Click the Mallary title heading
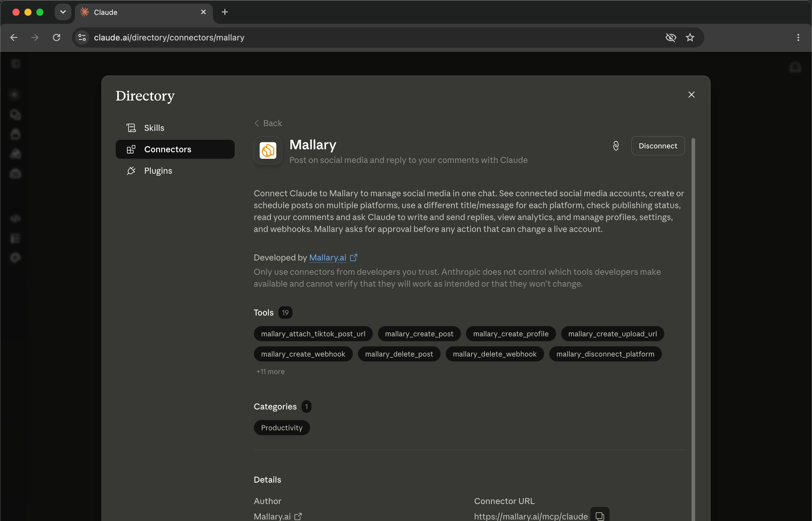This screenshot has height=521, width=812. coord(313,145)
